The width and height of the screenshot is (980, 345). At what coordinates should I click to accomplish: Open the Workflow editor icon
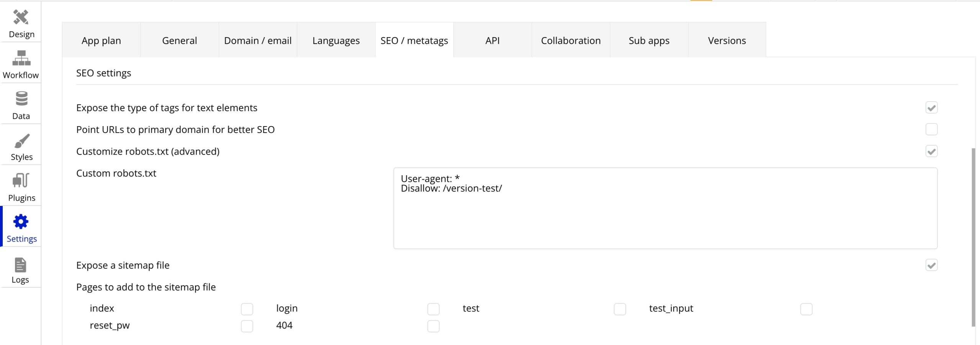click(x=21, y=58)
